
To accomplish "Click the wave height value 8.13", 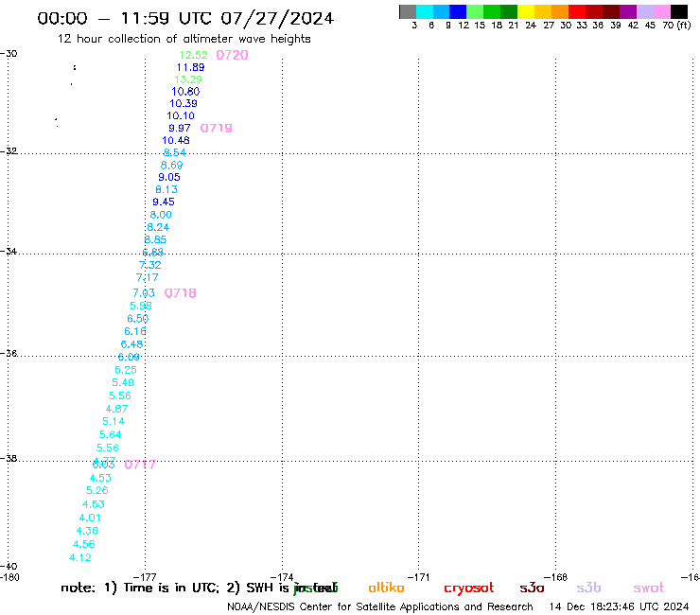I will (166, 190).
